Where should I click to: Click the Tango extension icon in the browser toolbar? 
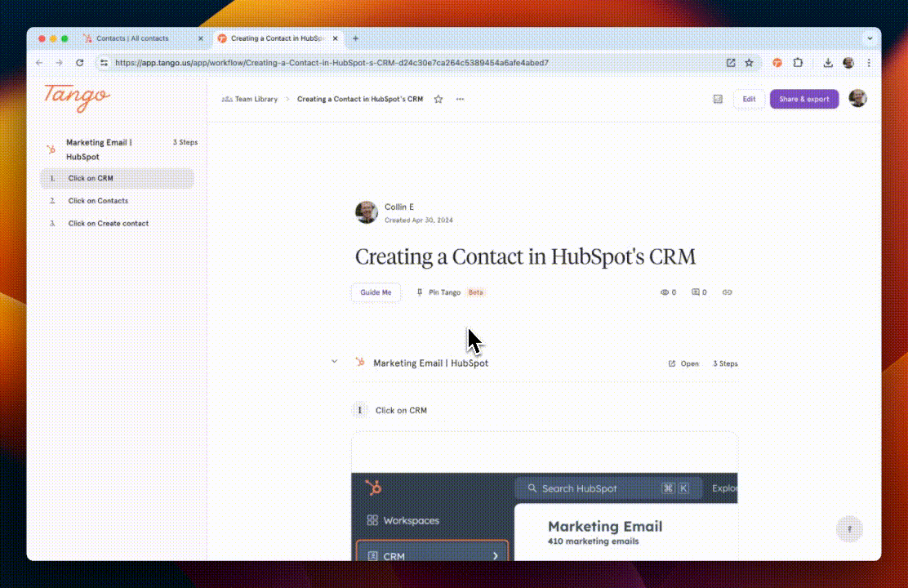coord(777,63)
